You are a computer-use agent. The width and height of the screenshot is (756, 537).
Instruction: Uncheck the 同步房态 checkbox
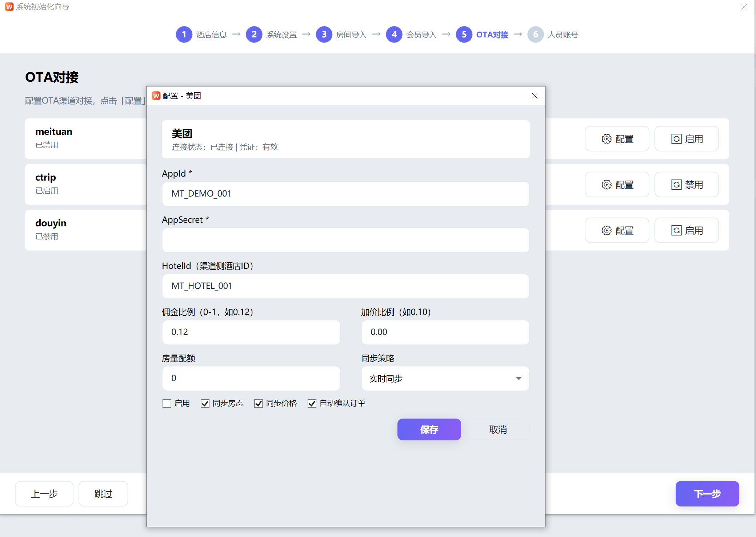205,403
